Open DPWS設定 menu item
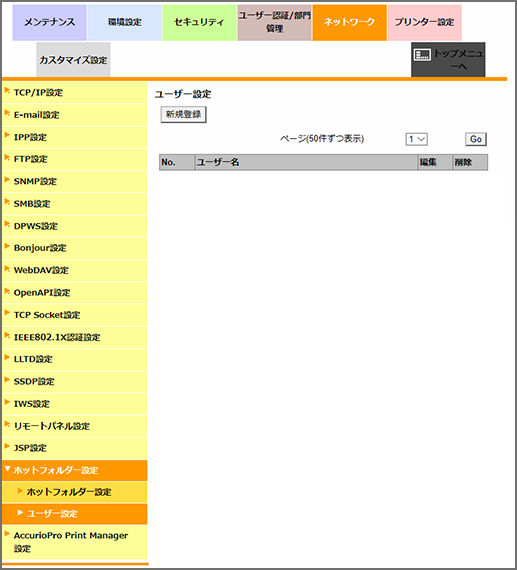The height and width of the screenshot is (570, 517). pyautogui.click(x=75, y=226)
